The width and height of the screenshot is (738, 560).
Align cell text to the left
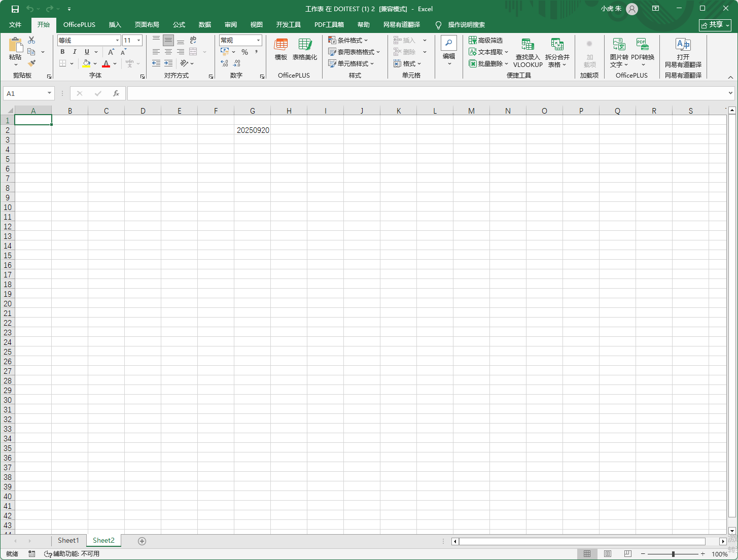coord(156,52)
